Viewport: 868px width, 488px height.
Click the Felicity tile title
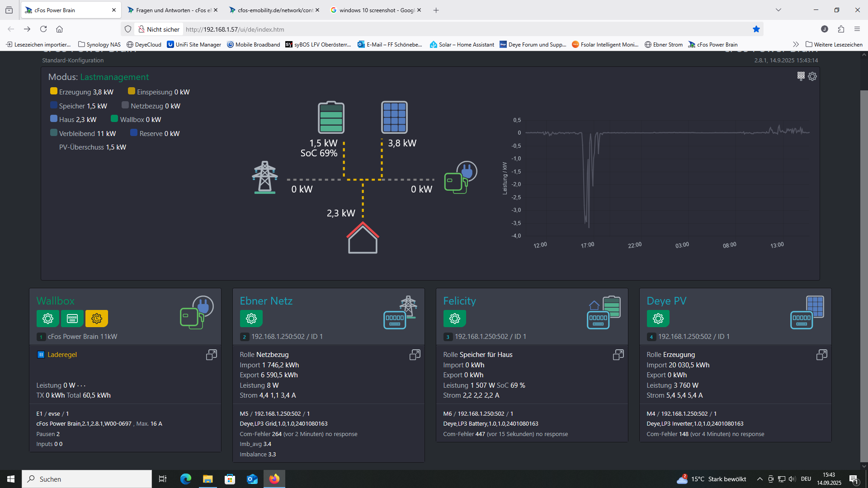pyautogui.click(x=459, y=301)
